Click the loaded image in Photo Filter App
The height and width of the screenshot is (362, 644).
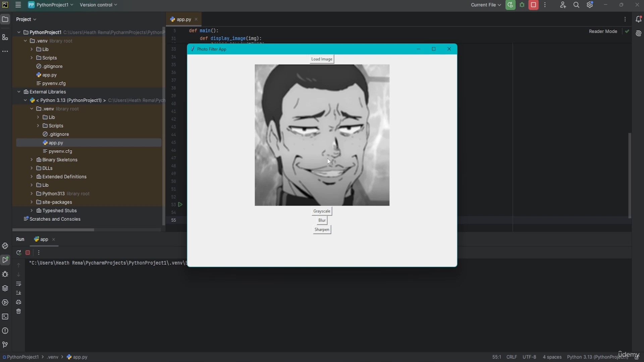tap(322, 135)
